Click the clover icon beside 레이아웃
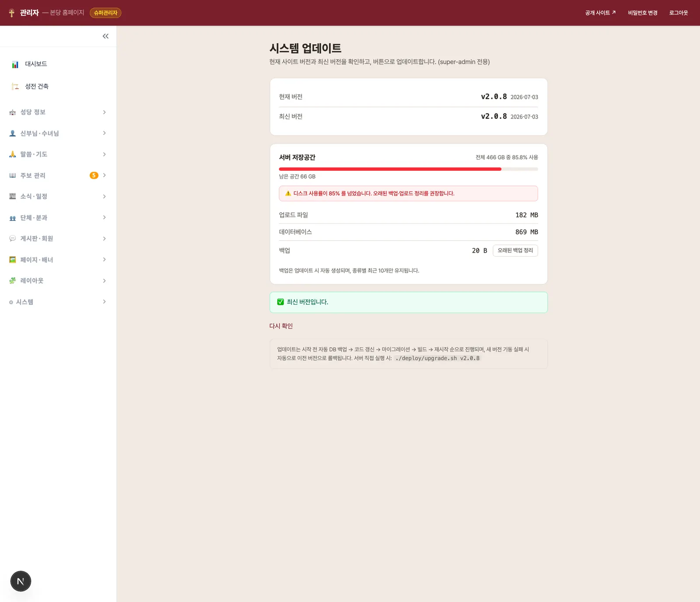The height and width of the screenshot is (602, 700). (13, 281)
